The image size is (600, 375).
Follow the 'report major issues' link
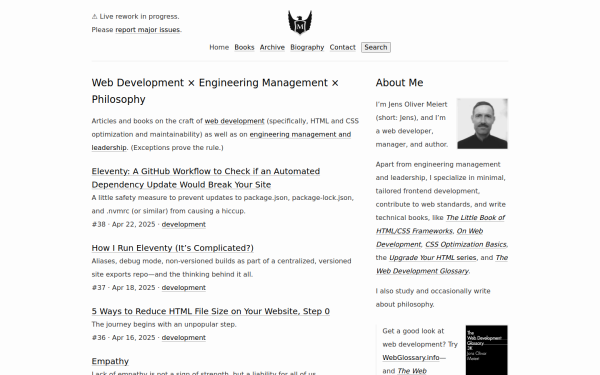[148, 30]
